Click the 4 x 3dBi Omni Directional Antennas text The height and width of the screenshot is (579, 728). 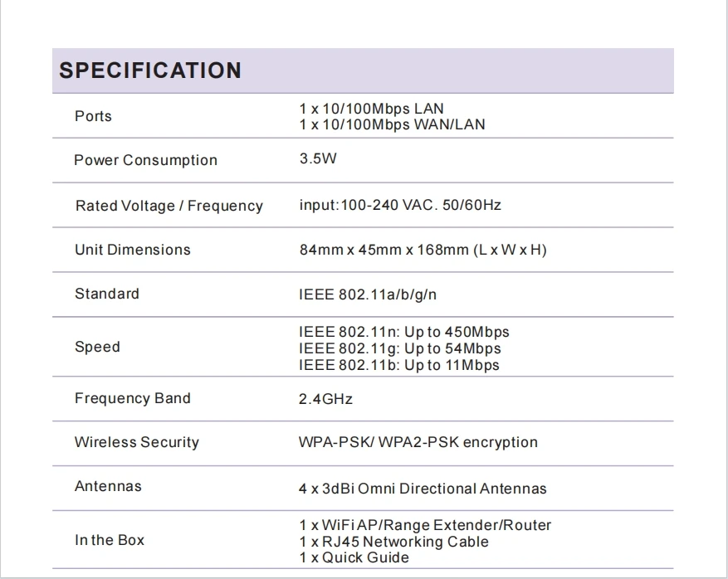(423, 489)
